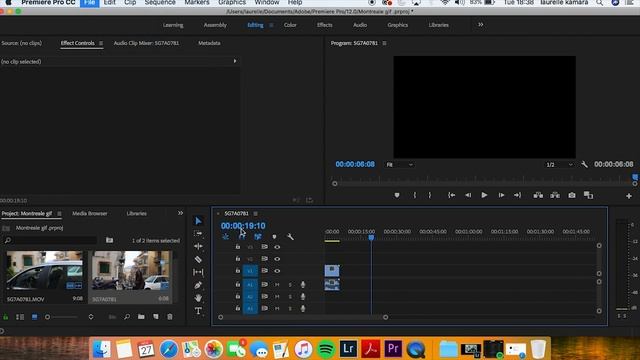
Task: Toggle the timeline Snap magnet
Action: pos(242,237)
